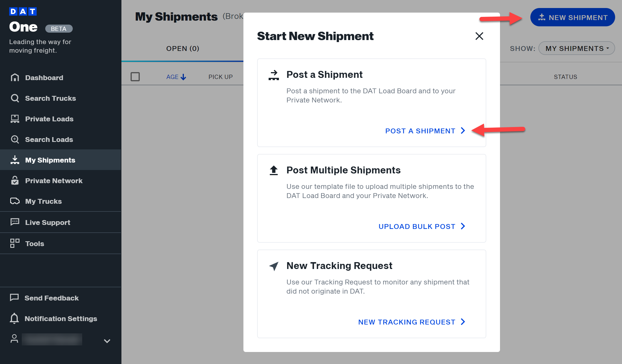Screen dimensions: 622x364
Task: Select Search Trucks in the sidebar
Action: coord(50,98)
